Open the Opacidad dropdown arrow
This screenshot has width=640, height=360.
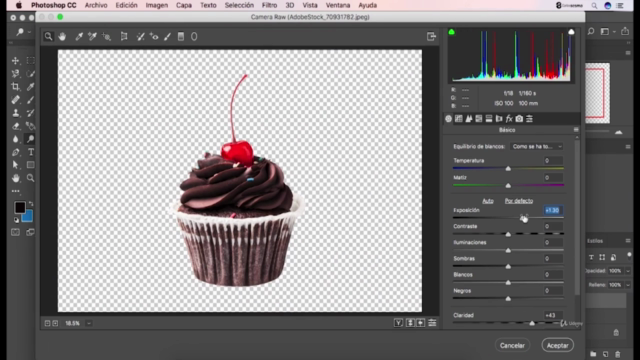click(x=628, y=271)
